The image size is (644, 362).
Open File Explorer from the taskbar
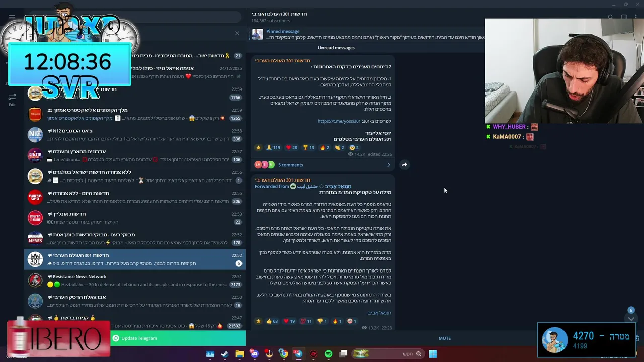(239, 354)
